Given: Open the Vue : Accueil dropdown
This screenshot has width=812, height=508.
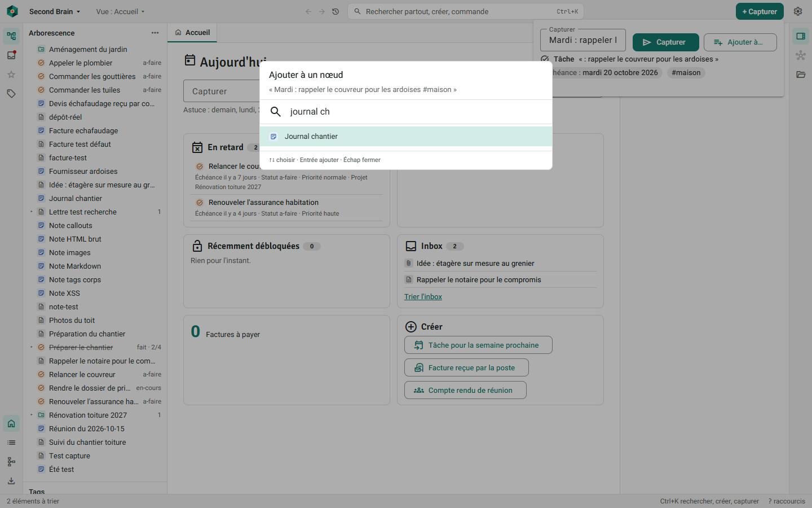Looking at the screenshot, I should [x=120, y=11].
